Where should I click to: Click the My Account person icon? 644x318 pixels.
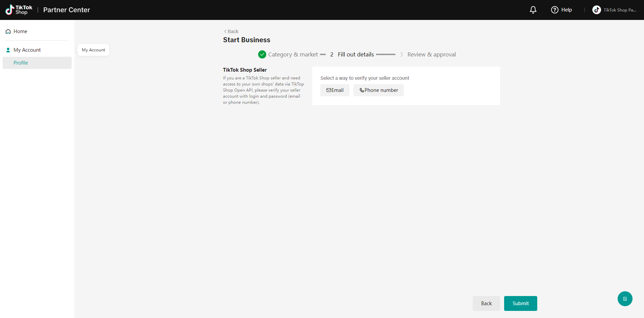tap(8, 50)
